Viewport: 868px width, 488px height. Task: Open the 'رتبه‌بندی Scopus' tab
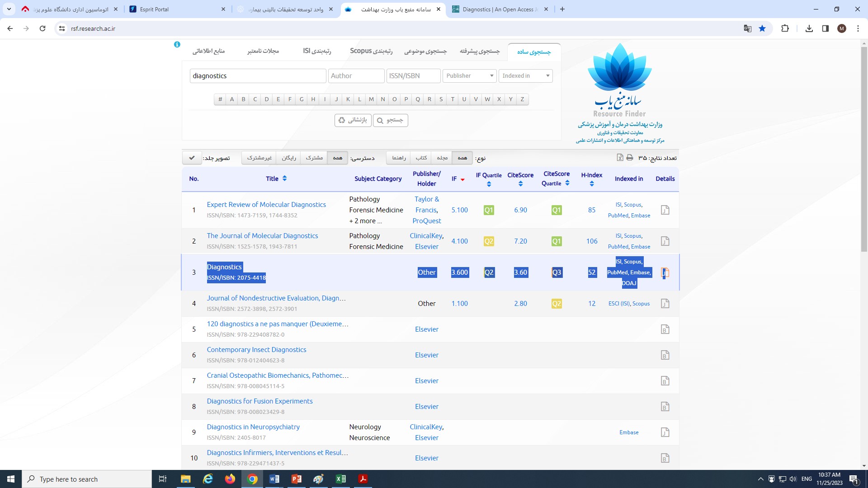[371, 51]
